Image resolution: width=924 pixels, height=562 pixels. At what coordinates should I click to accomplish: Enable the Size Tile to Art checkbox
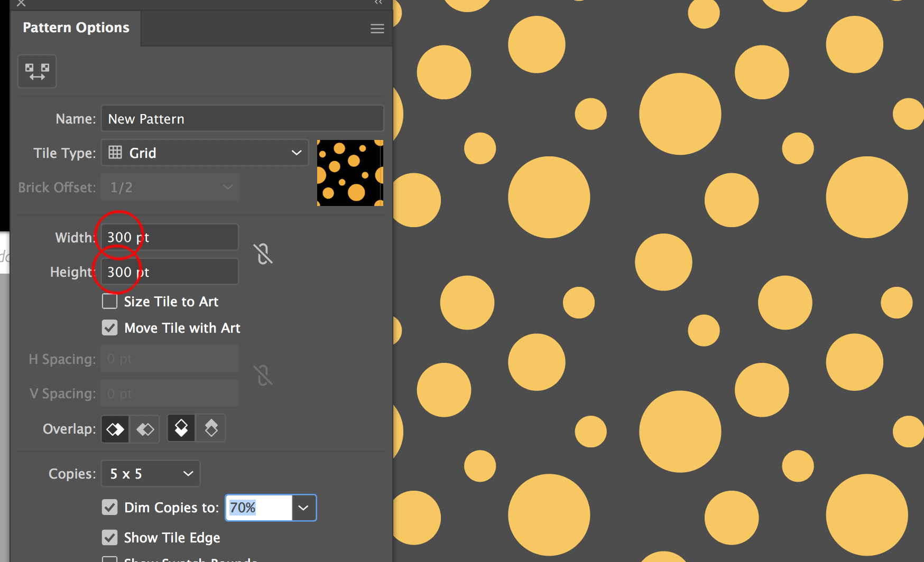tap(109, 301)
